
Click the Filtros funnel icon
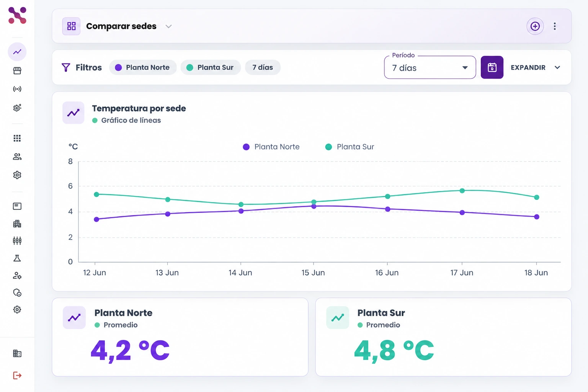[66, 67]
